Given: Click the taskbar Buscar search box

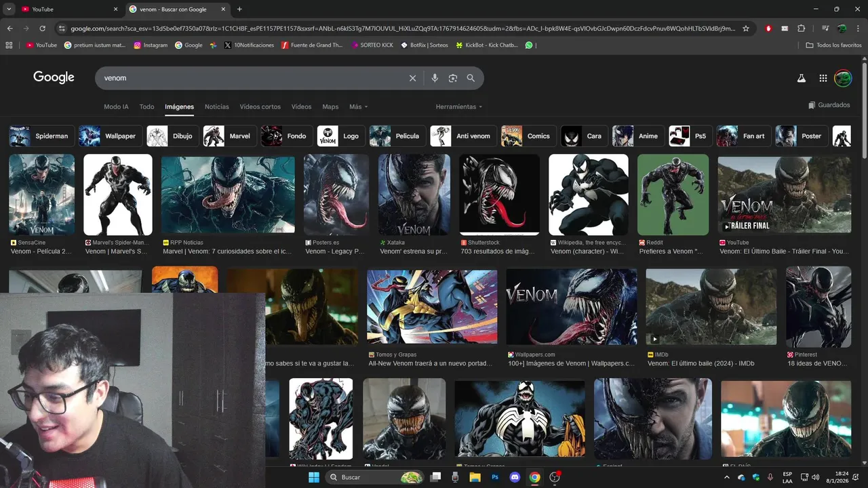Looking at the screenshot, I should click(x=375, y=477).
